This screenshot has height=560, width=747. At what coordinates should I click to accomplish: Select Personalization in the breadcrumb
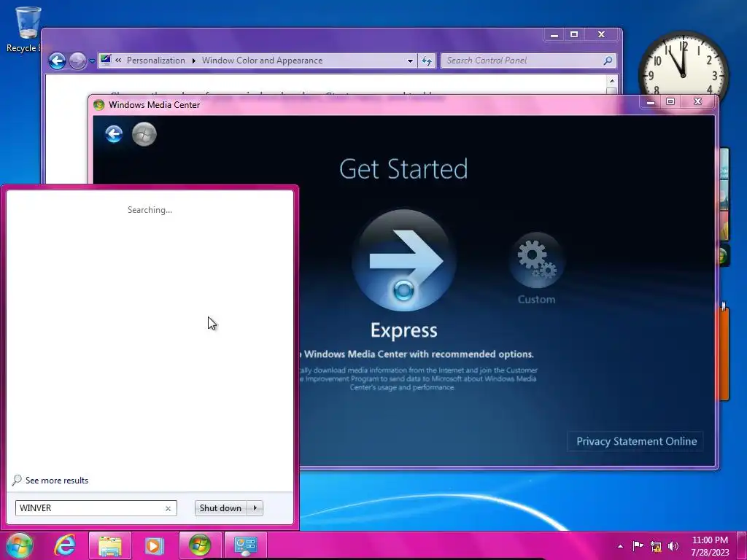pyautogui.click(x=156, y=61)
